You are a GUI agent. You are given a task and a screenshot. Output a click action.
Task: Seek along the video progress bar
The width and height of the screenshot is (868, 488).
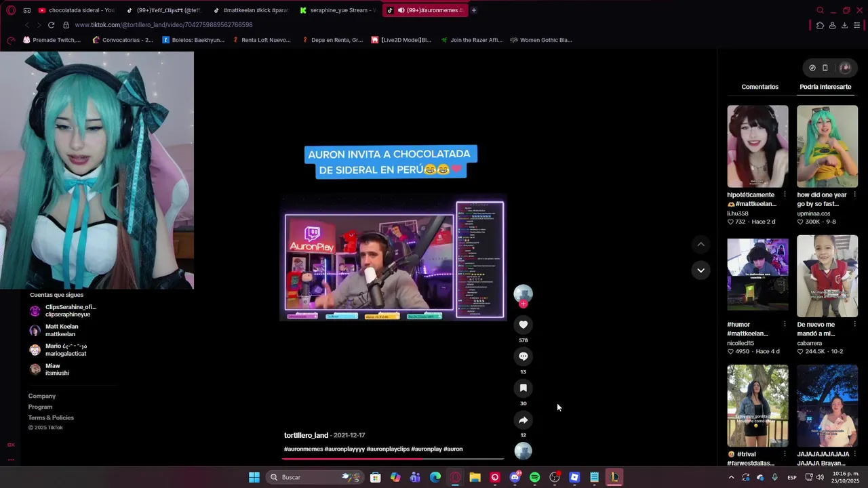tap(393, 459)
